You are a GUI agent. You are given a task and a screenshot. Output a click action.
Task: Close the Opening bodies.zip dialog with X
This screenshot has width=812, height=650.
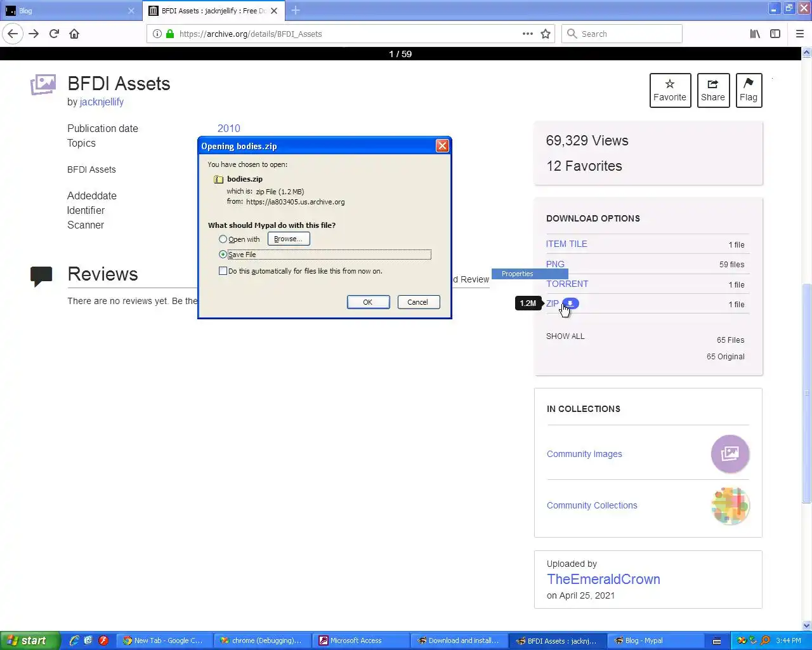coord(442,146)
